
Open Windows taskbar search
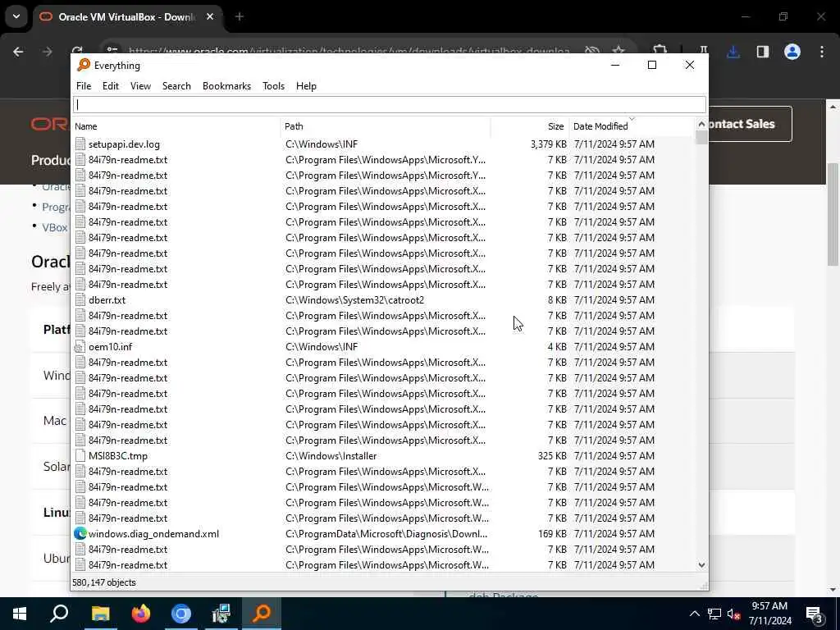[59, 614]
